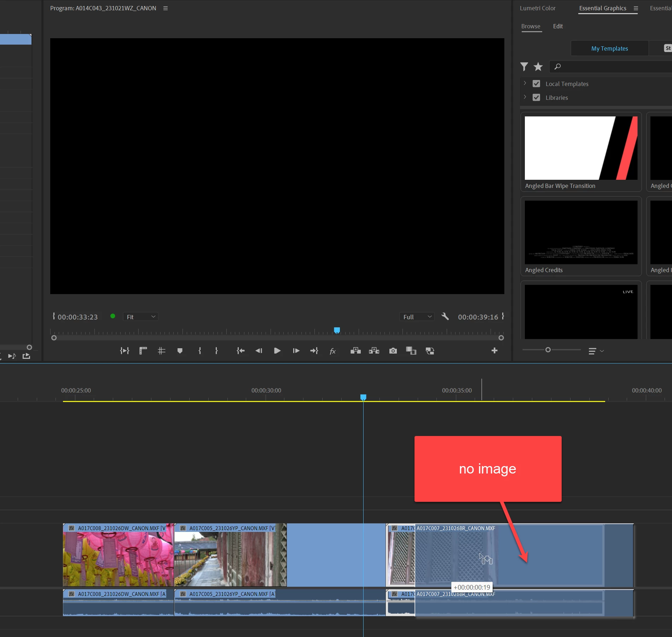Open the Fit zoom level dropdown
The image size is (672, 637).
pyautogui.click(x=140, y=317)
